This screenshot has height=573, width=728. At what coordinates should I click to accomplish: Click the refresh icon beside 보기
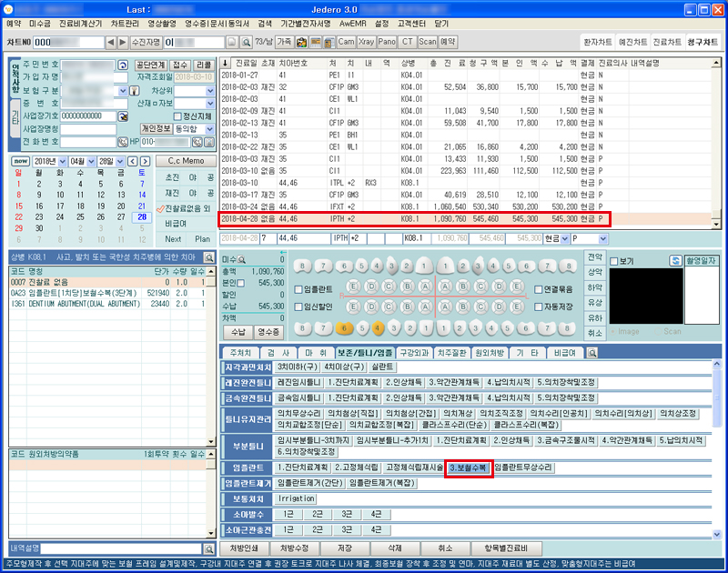(x=675, y=261)
